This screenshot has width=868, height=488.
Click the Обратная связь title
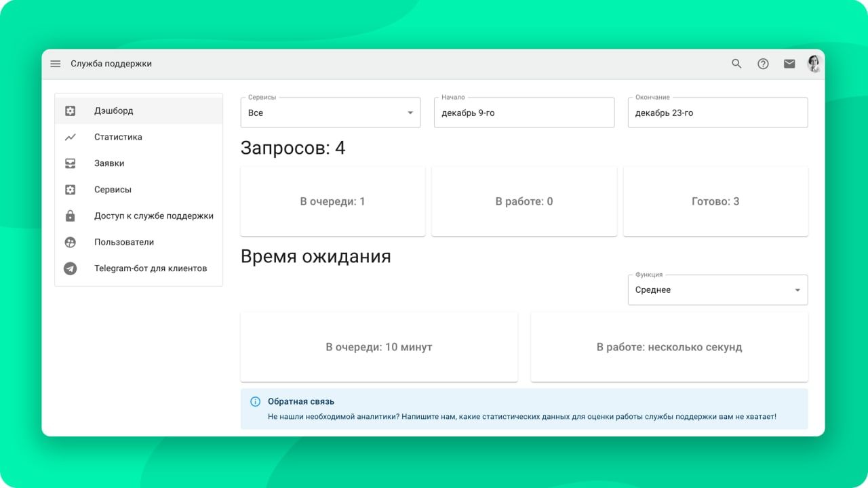[301, 401]
